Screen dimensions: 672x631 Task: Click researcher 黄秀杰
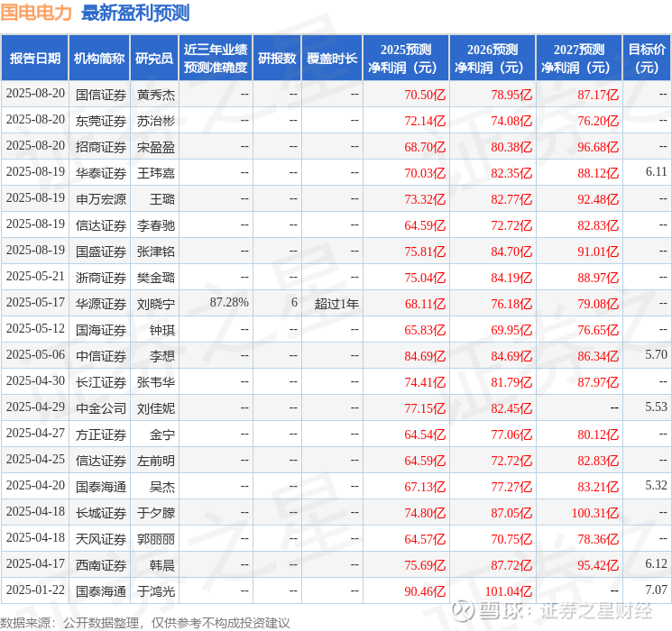156,95
